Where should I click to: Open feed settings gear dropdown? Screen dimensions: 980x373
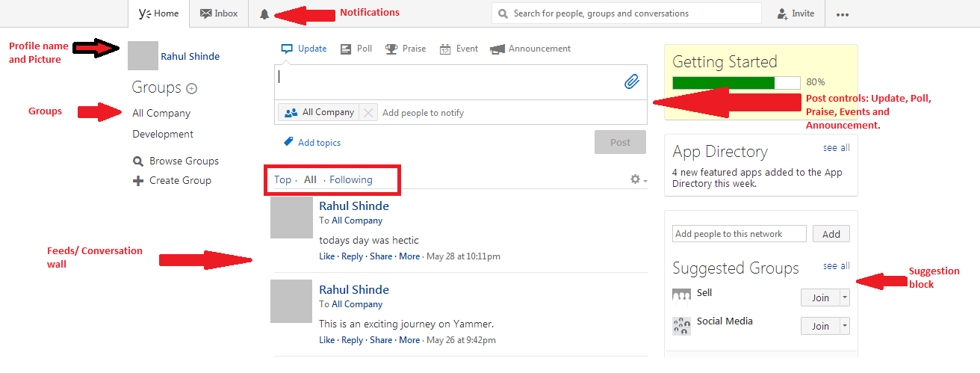coord(638,179)
